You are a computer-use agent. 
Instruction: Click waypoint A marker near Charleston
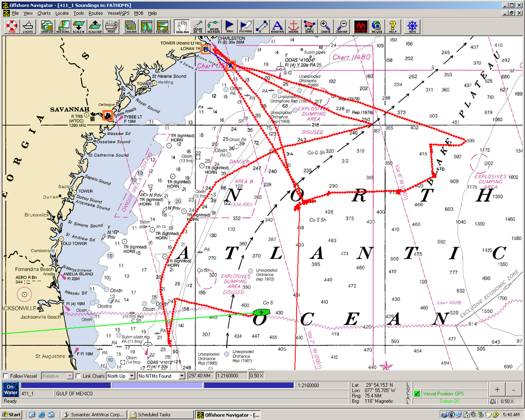pyautogui.click(x=231, y=65)
